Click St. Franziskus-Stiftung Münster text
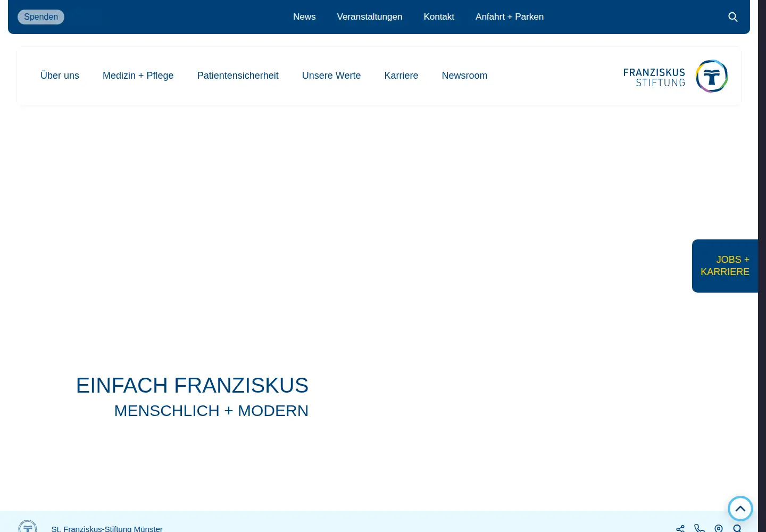Screen dimensions: 766x532 point(107,529)
